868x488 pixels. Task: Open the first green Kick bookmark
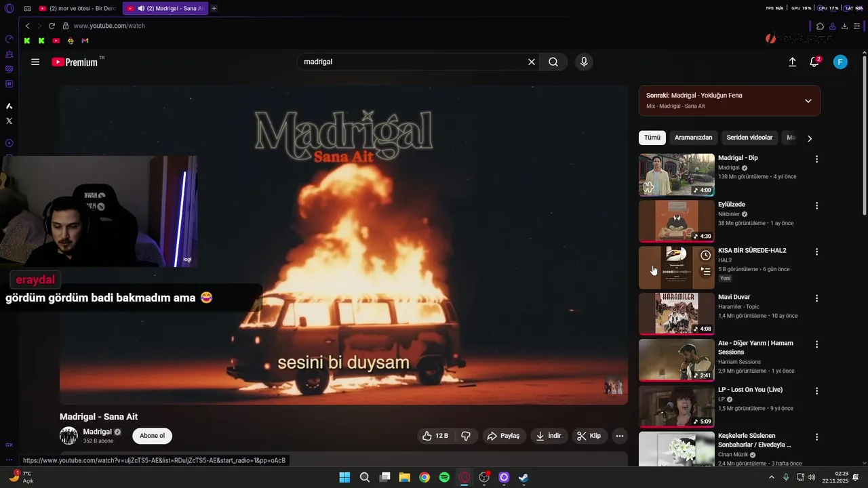[x=27, y=41]
